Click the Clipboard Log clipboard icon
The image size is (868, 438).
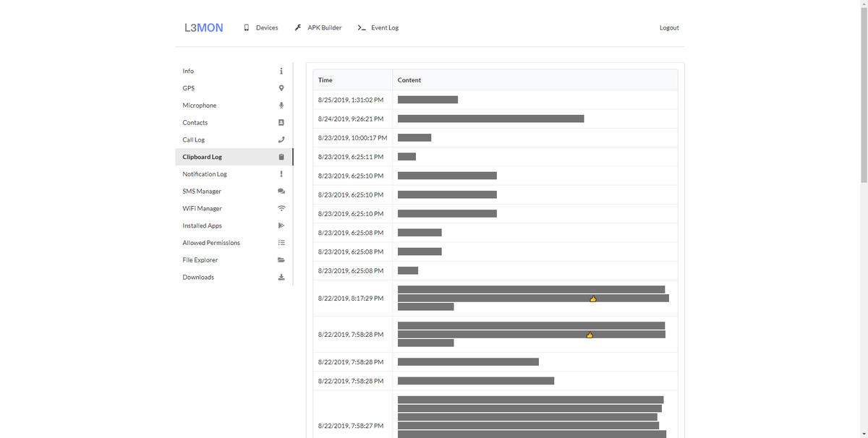pyautogui.click(x=281, y=157)
